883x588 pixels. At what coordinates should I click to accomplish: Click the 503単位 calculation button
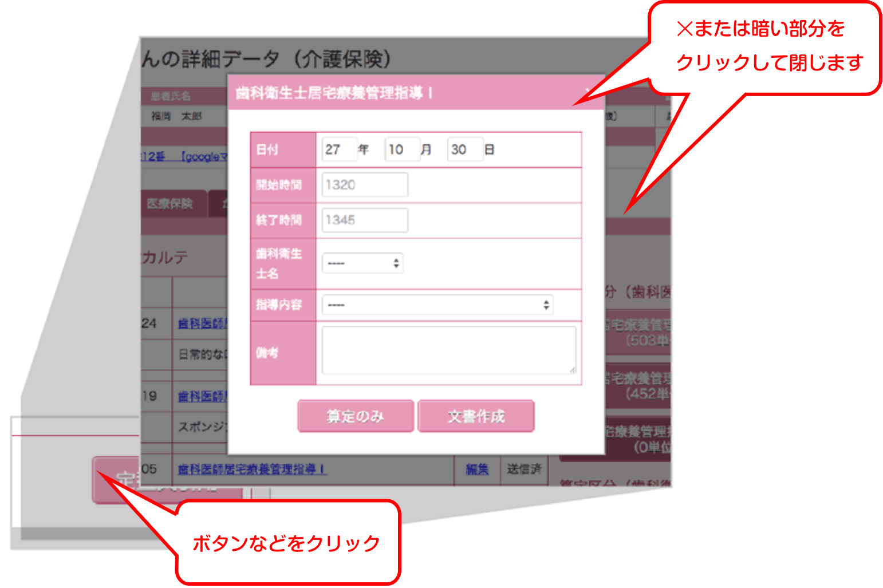click(x=638, y=333)
